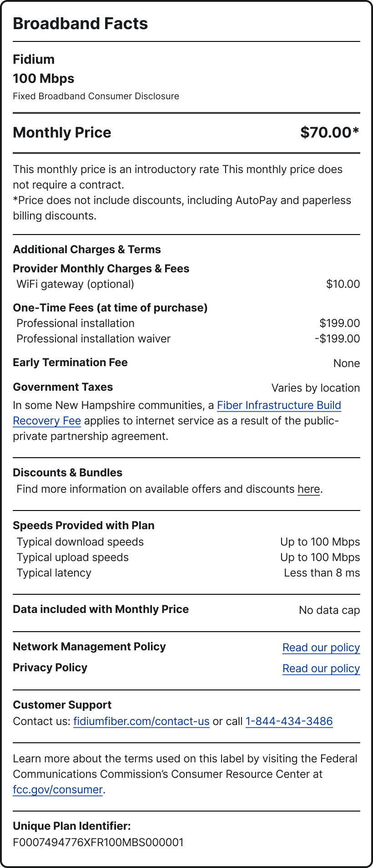Click the 'Less than 8 ms' latency value
The height and width of the screenshot is (868, 373).
(322, 573)
